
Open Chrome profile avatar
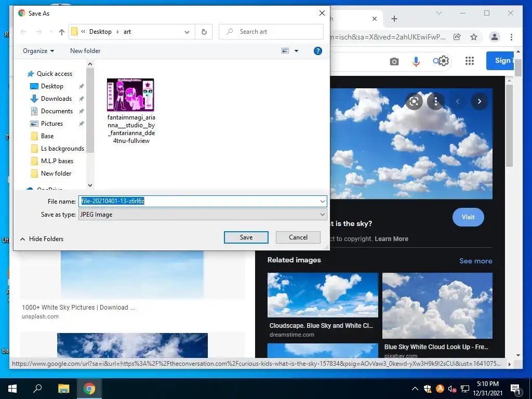495,37
